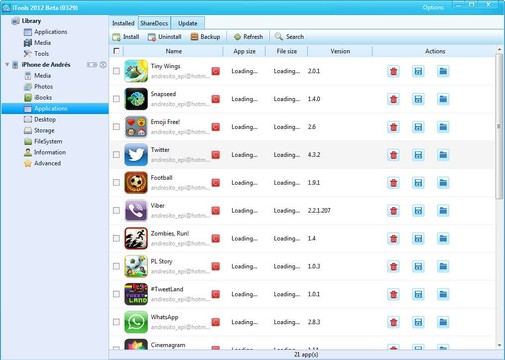The image size is (505, 360).
Task: Click the battery icon beside iPhone de Andrés
Action: click(x=92, y=65)
